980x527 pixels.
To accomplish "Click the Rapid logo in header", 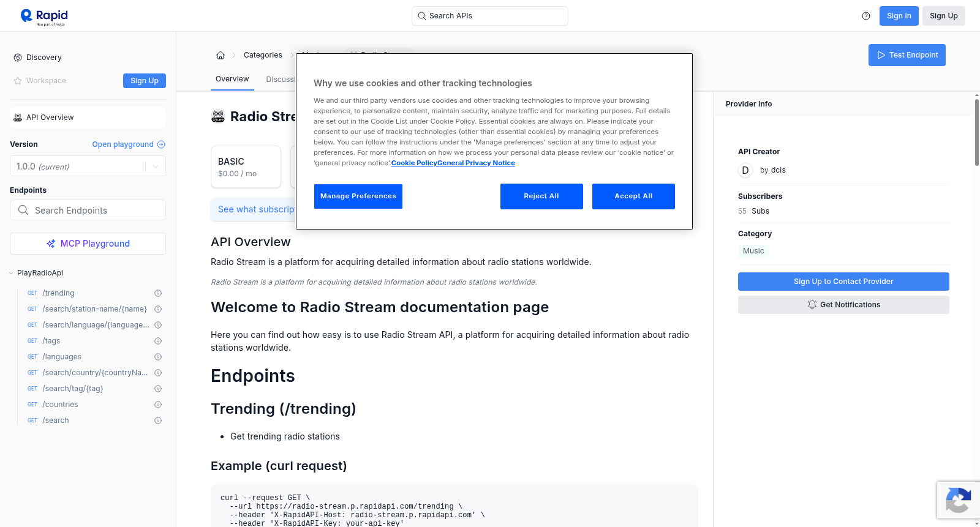I will [x=44, y=17].
